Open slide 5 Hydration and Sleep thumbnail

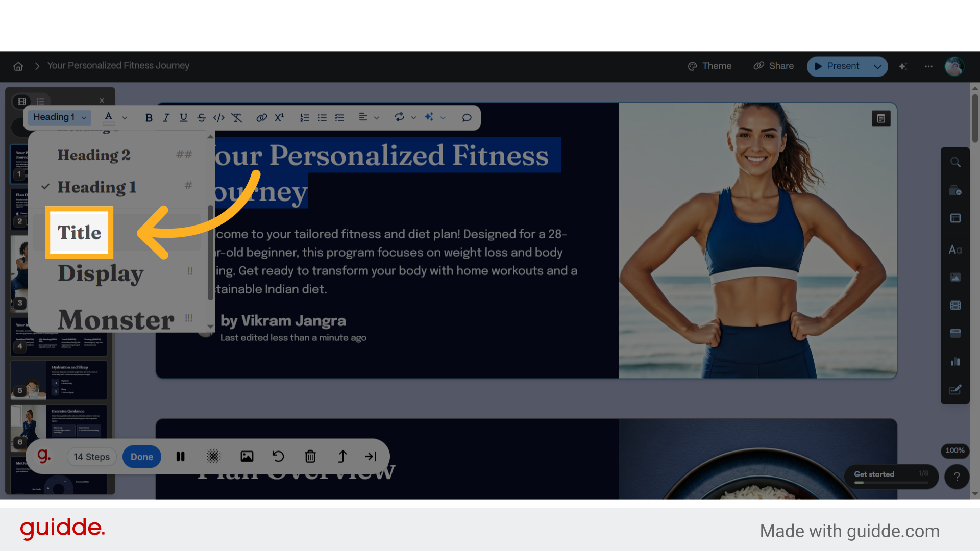point(59,381)
